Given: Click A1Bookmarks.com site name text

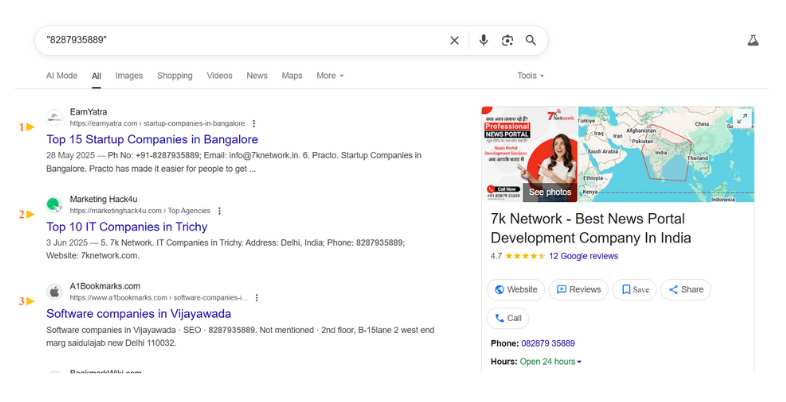Looking at the screenshot, I should tap(105, 286).
